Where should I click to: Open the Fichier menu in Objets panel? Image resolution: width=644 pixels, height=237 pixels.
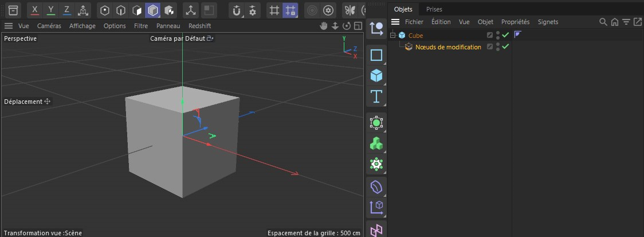(414, 22)
